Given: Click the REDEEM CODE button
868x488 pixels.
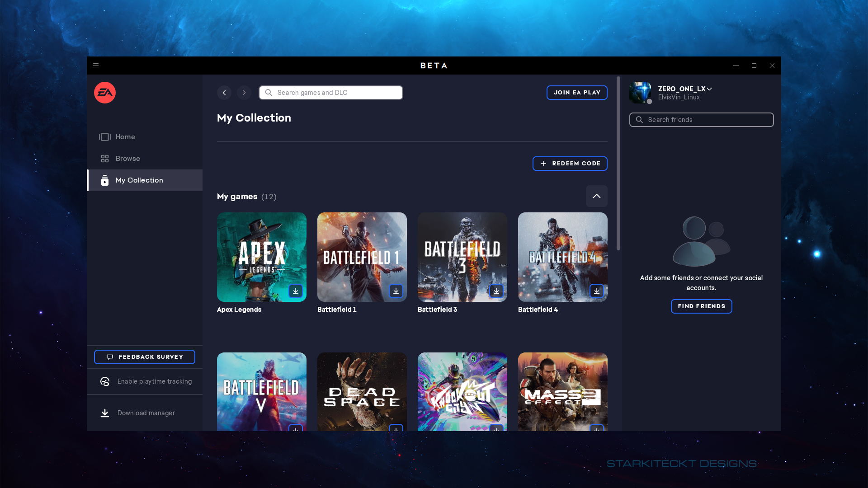Looking at the screenshot, I should tap(570, 163).
